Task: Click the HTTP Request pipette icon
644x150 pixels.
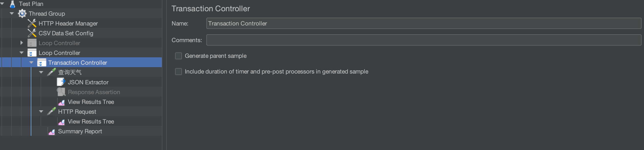Action: tap(52, 112)
